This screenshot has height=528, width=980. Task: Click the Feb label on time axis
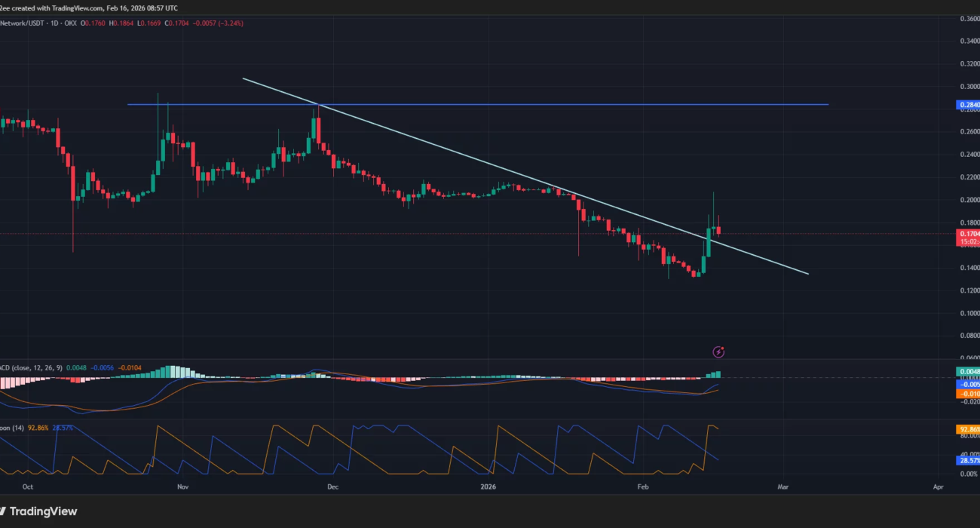point(642,487)
